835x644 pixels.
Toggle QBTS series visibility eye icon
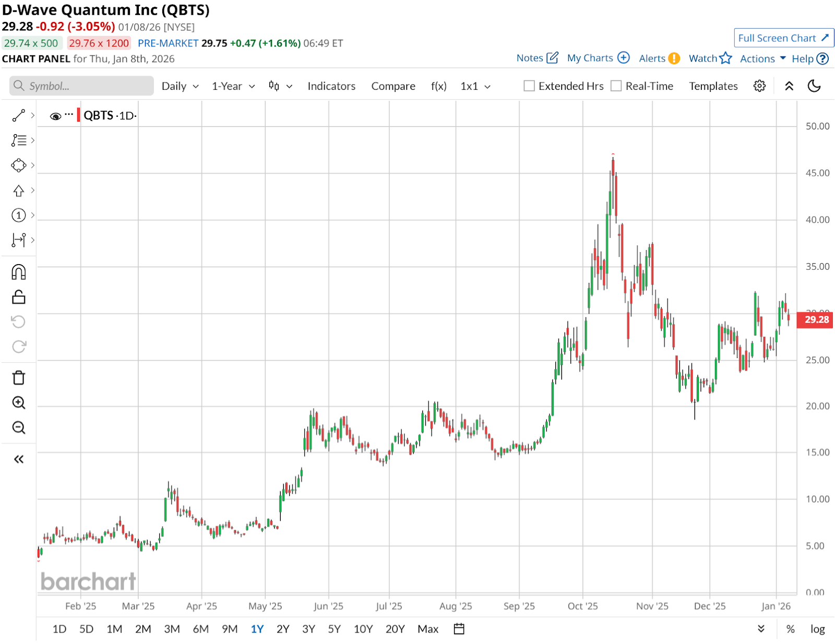[x=55, y=116]
